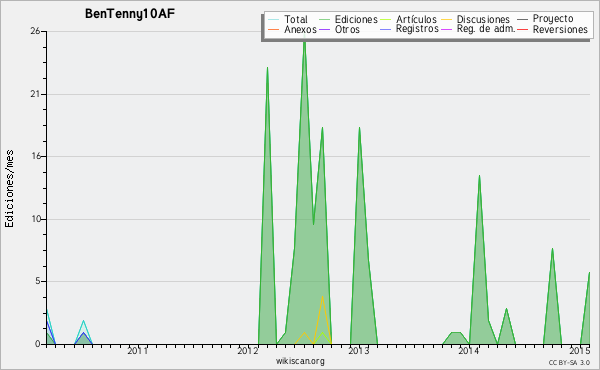
Task: Click the Discusiones legend label
Action: [483, 19]
